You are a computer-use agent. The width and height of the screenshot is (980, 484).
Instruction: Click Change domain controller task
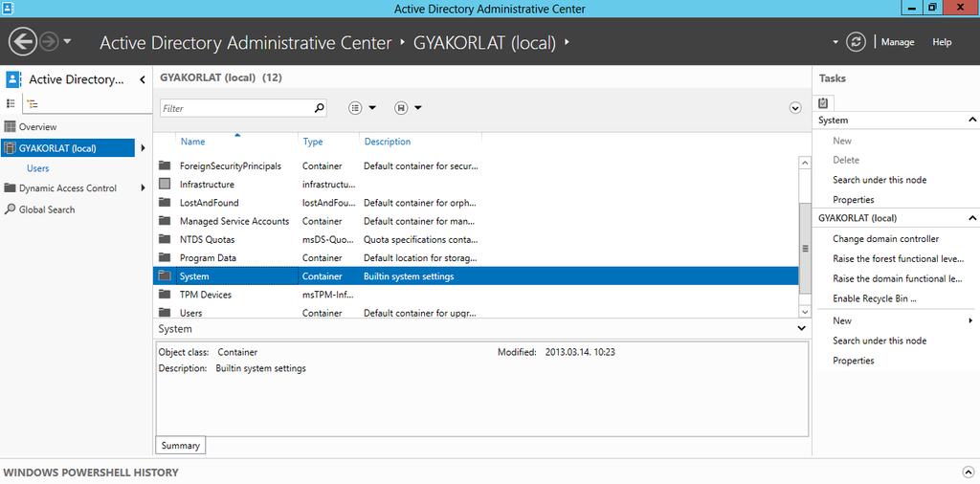point(885,238)
